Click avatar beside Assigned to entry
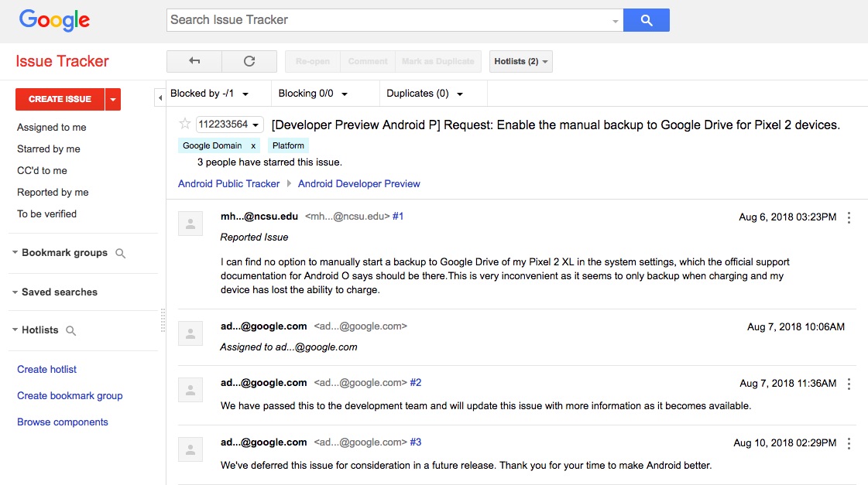This screenshot has height=485, width=868. [x=190, y=333]
